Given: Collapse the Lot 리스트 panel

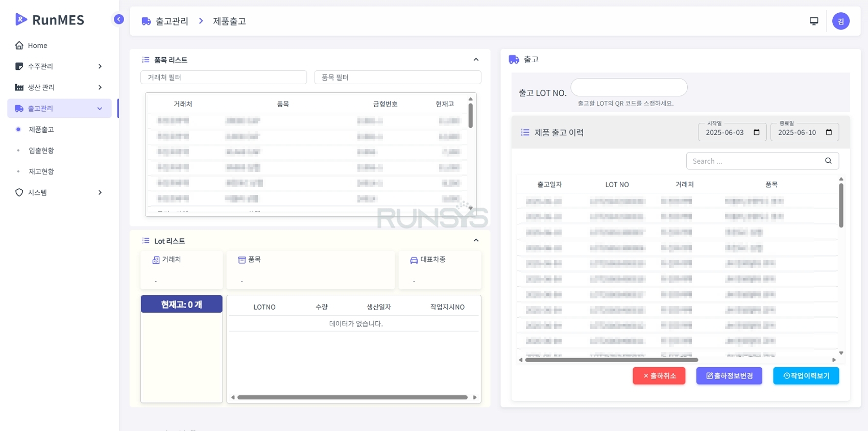Looking at the screenshot, I should [476, 240].
